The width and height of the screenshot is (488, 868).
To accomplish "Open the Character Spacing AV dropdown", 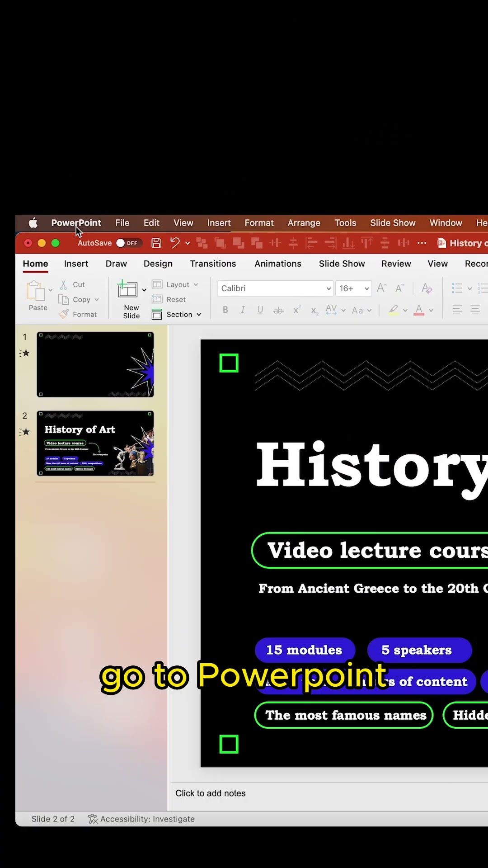I will [x=335, y=310].
